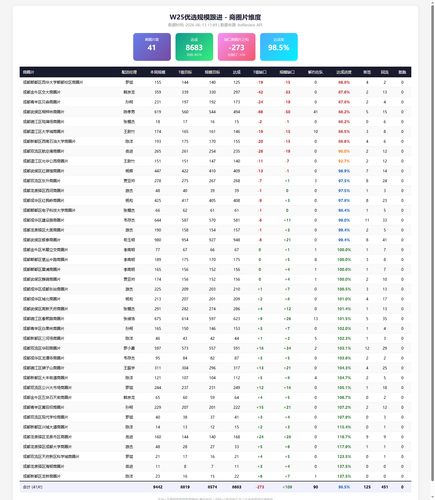Click the red gap value "-66"
This screenshot has height=500, width=435.
tap(260, 112)
